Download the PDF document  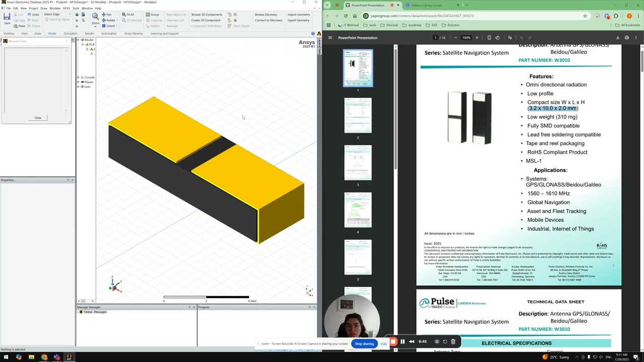coord(618,38)
